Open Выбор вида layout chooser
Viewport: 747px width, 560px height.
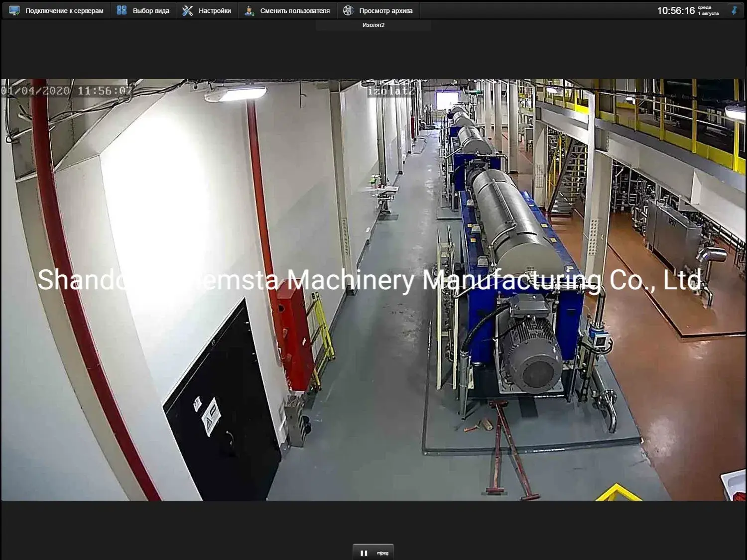point(143,10)
